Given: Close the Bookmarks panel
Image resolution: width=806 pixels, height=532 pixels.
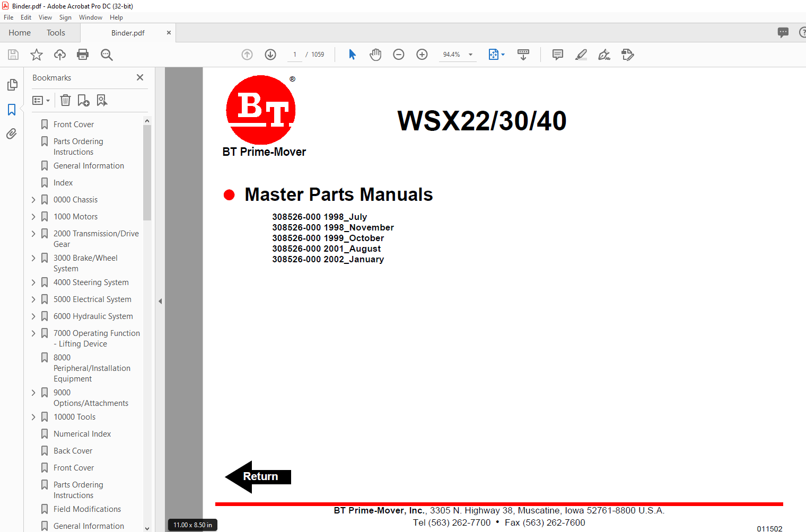Looking at the screenshot, I should tap(140, 77).
